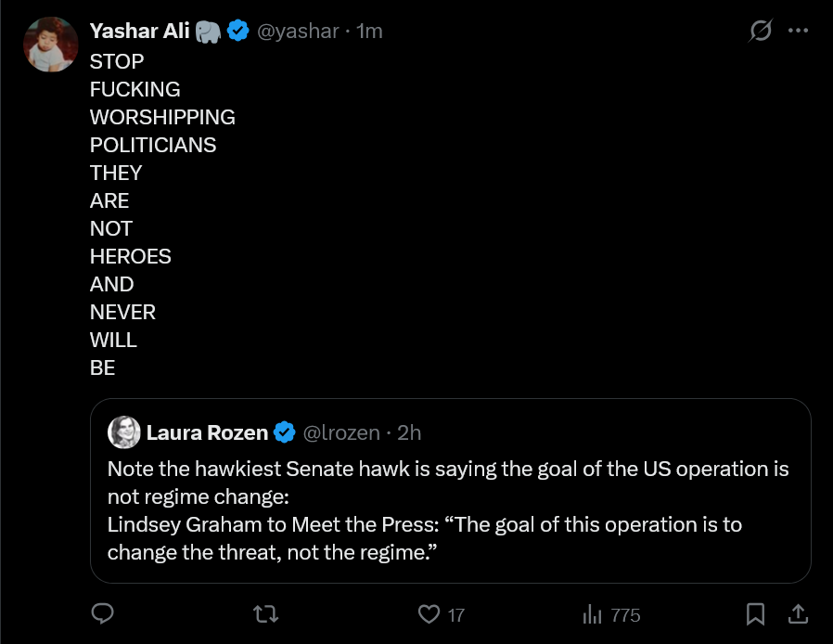Repost the tweet using the retweet icon
Viewport: 833px width, 644px height.
(265, 614)
